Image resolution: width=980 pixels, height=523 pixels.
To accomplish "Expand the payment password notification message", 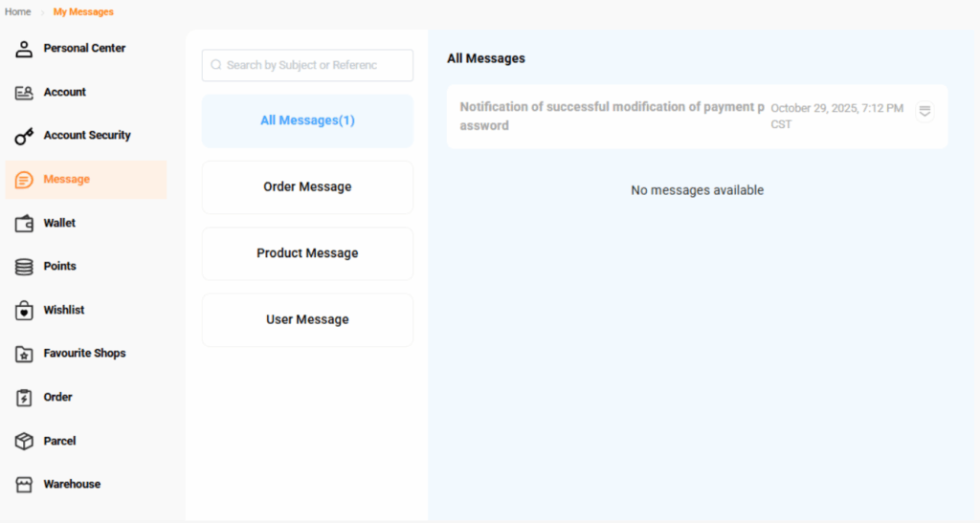I will coord(924,111).
